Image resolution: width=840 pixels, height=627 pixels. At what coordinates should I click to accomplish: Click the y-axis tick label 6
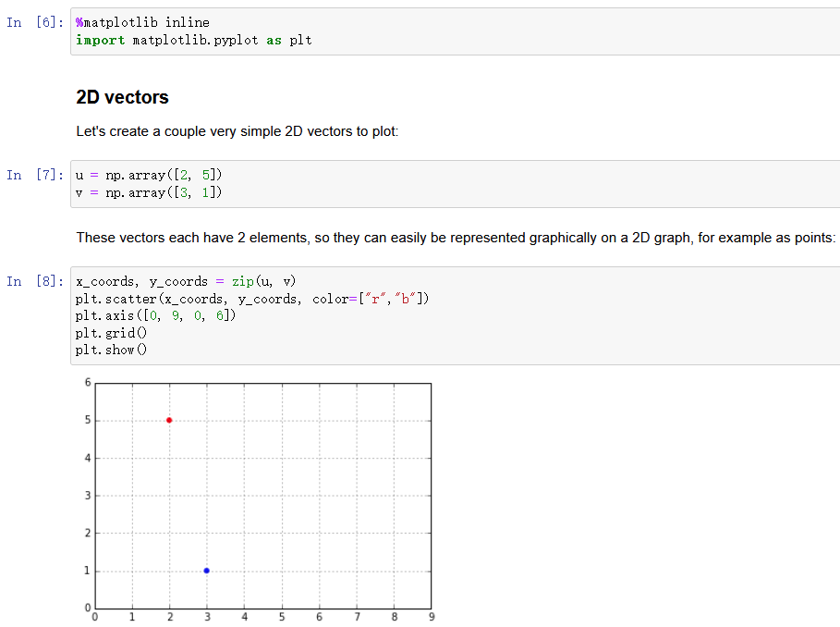88,382
